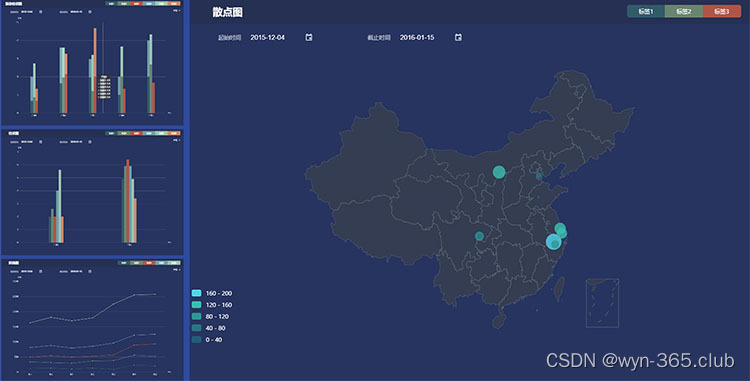Toggle red legend item in line chart panel

[149, 263]
